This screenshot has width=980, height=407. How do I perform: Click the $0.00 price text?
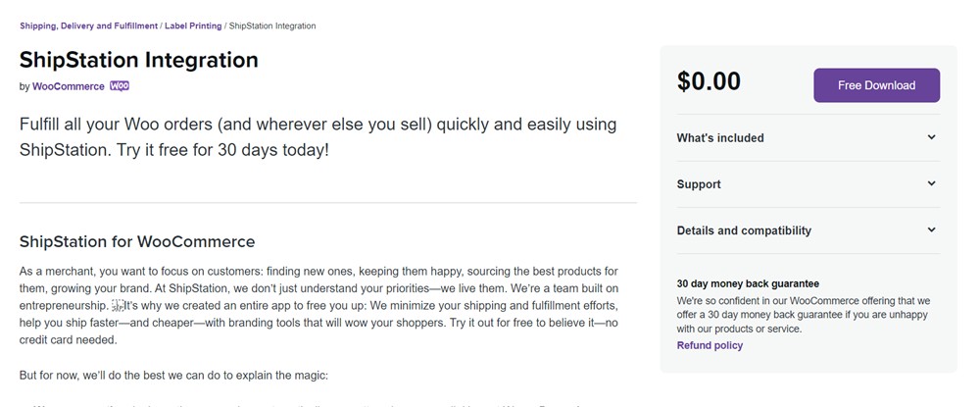pos(709,82)
